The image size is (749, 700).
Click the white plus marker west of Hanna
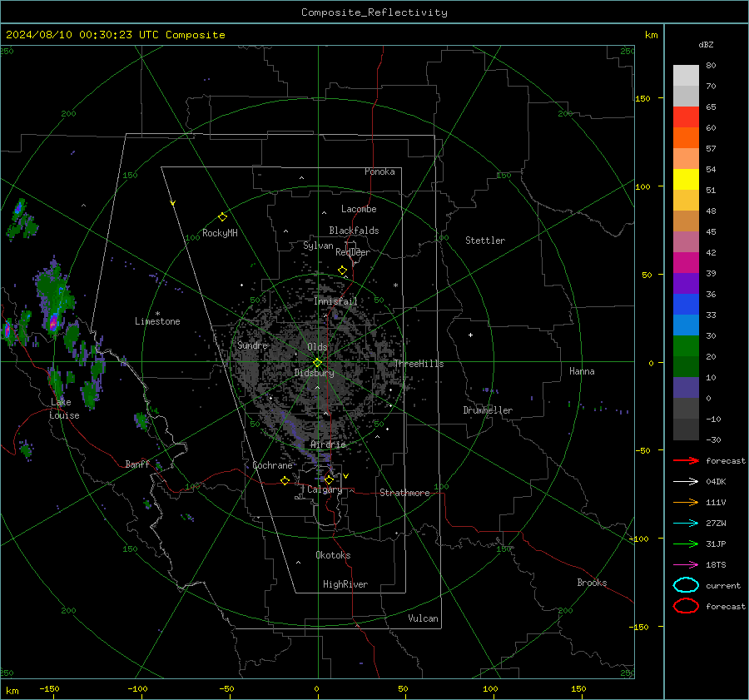(x=470, y=335)
